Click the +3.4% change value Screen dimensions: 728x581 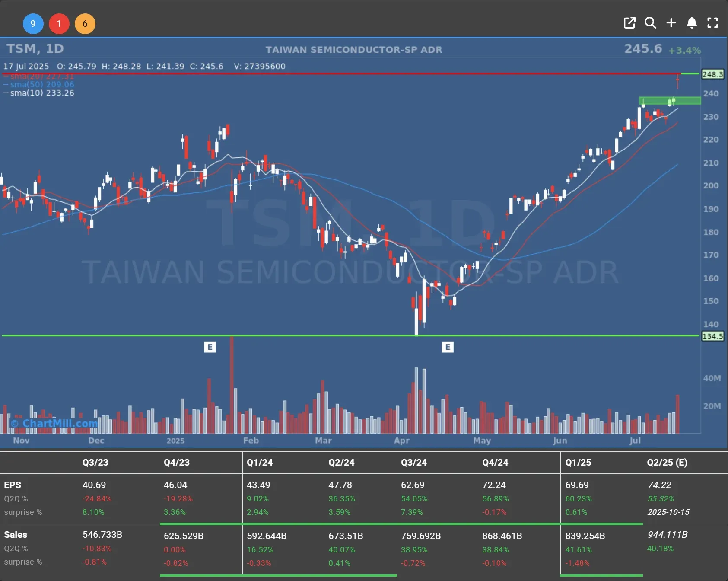(685, 50)
